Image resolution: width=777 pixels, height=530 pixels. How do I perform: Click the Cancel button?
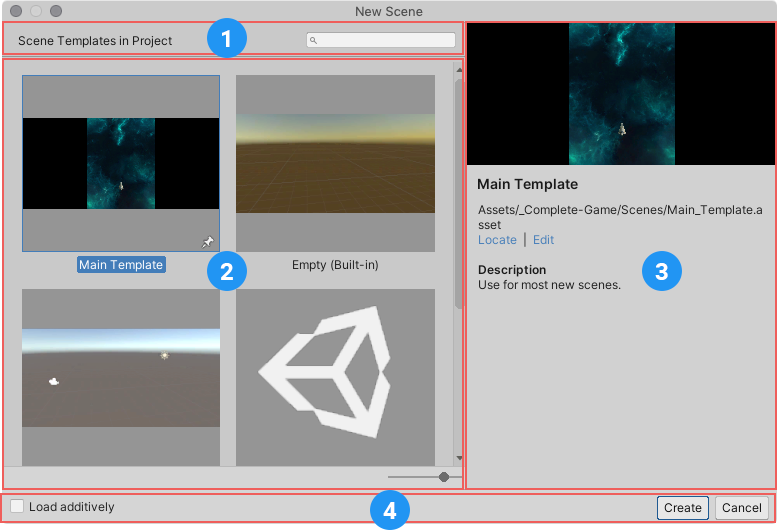click(743, 508)
